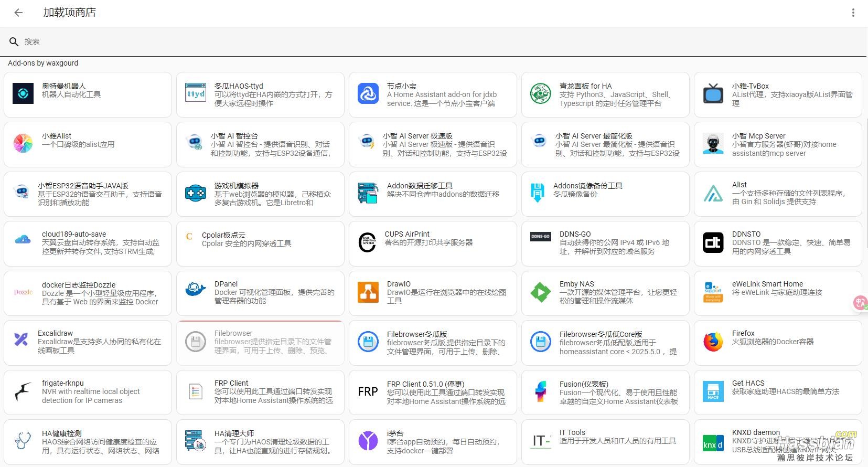Click the 加载项商店 page title
The width and height of the screenshot is (868, 467).
click(69, 13)
